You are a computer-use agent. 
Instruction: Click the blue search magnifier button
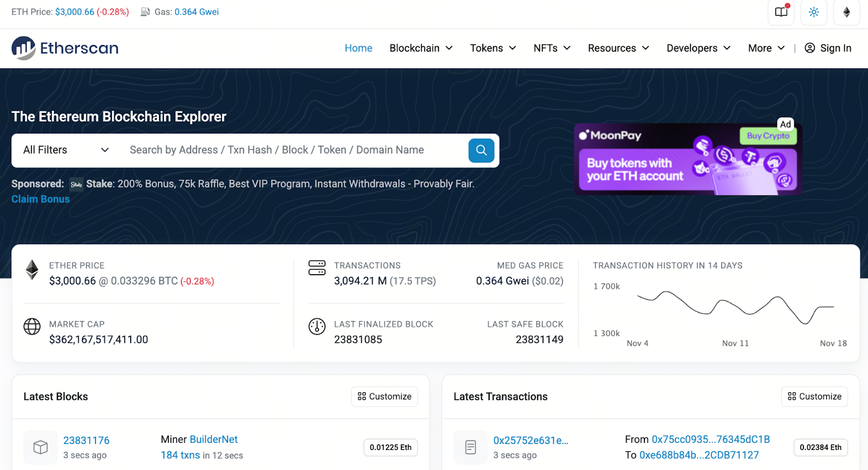[x=481, y=150]
